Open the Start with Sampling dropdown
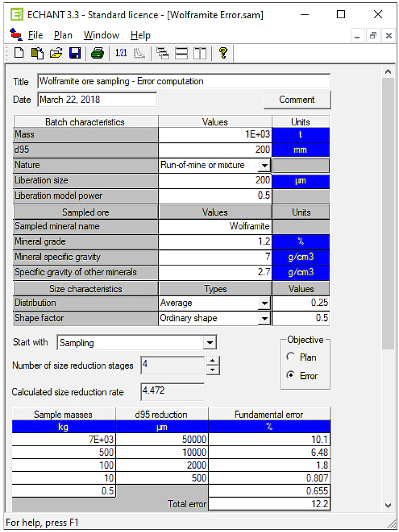The height and width of the screenshot is (532, 399). [x=210, y=343]
